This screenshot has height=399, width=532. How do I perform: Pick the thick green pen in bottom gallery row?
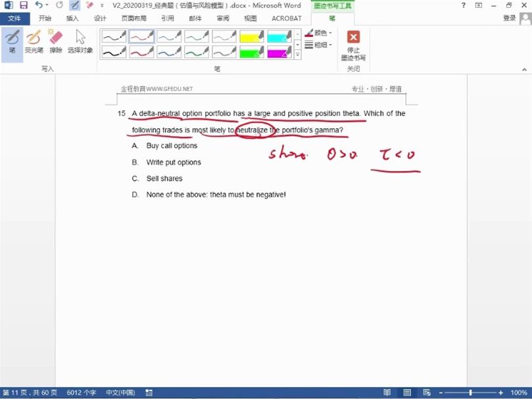197,52
